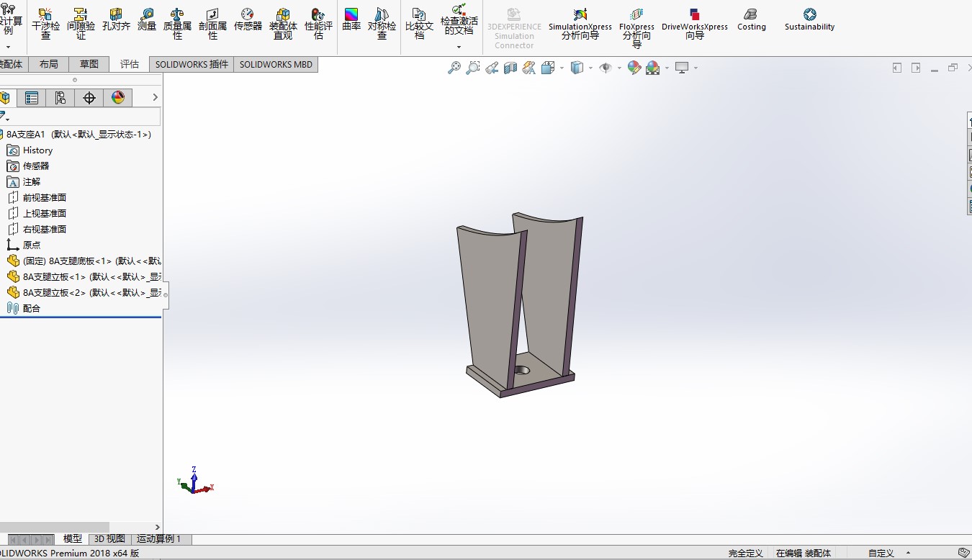Select 8A支腿立板<1> in the tree
972x560 pixels.
(x=54, y=276)
